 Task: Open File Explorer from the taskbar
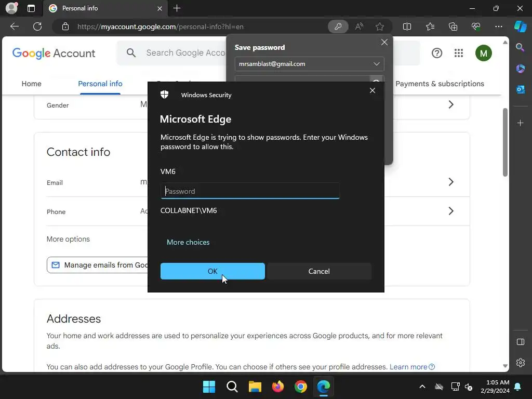point(255,387)
